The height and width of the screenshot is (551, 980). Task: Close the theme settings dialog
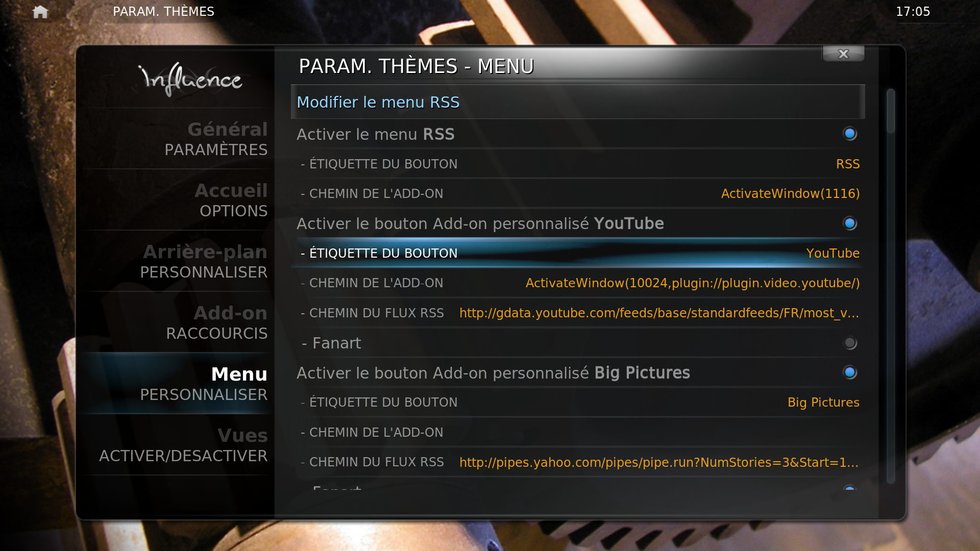(x=843, y=54)
